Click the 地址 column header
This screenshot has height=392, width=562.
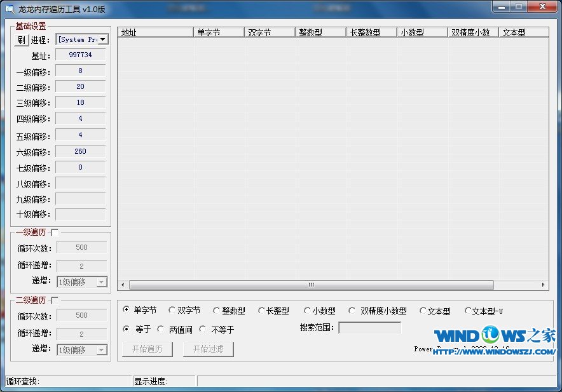click(155, 32)
